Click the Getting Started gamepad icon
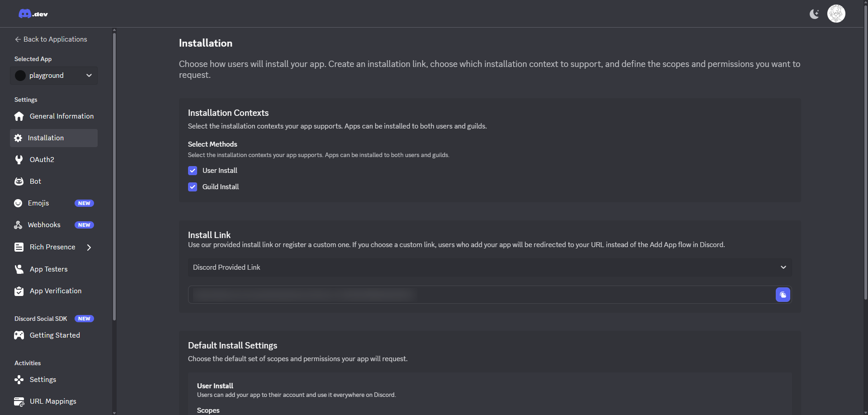Image resolution: width=868 pixels, height=415 pixels. [19, 335]
